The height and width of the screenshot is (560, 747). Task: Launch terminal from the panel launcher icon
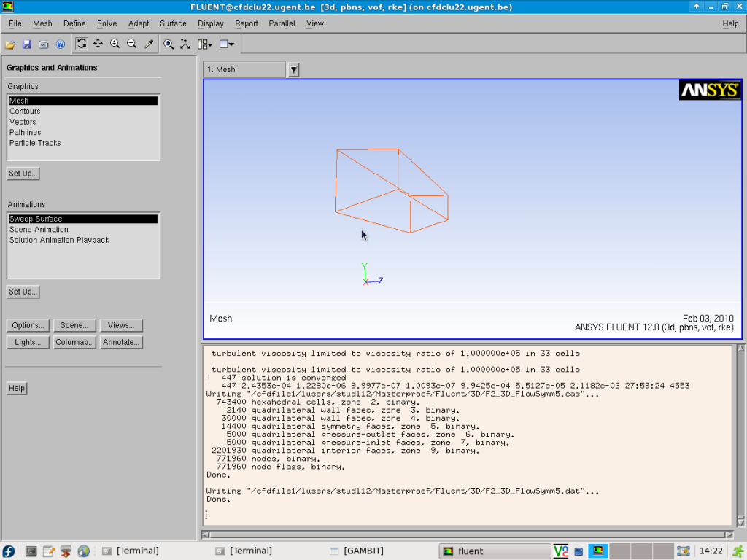[31, 551]
